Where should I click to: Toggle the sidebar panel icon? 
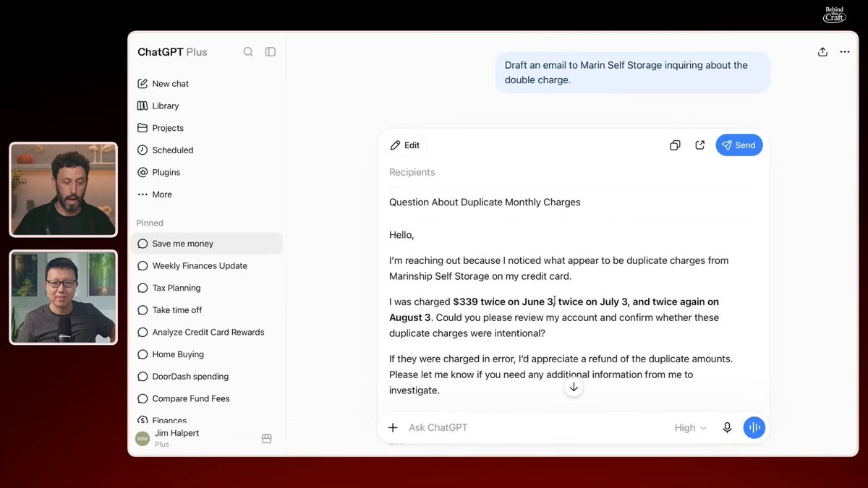pyautogui.click(x=271, y=52)
